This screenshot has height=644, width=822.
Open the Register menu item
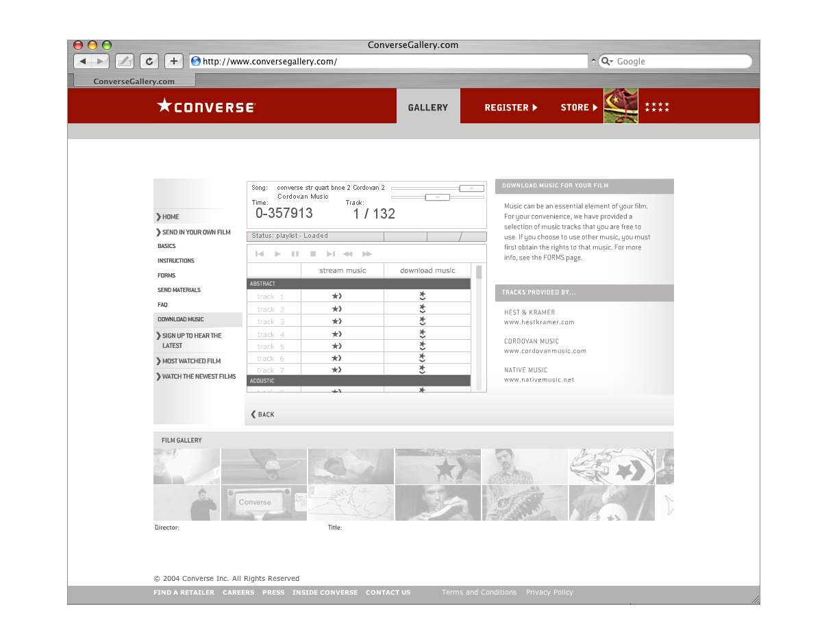(511, 107)
